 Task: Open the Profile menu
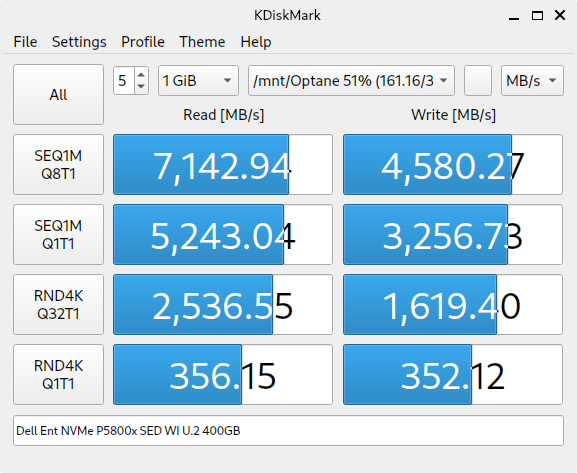pos(143,42)
